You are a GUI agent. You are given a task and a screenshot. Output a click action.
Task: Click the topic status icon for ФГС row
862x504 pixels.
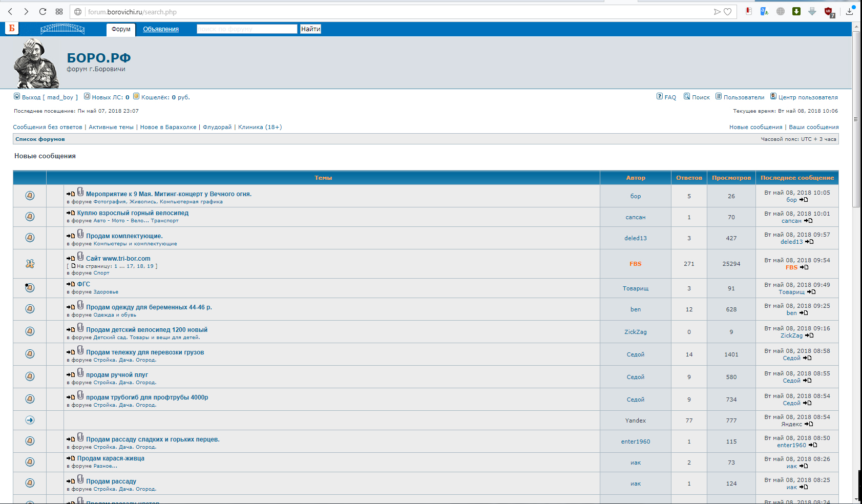tap(30, 287)
